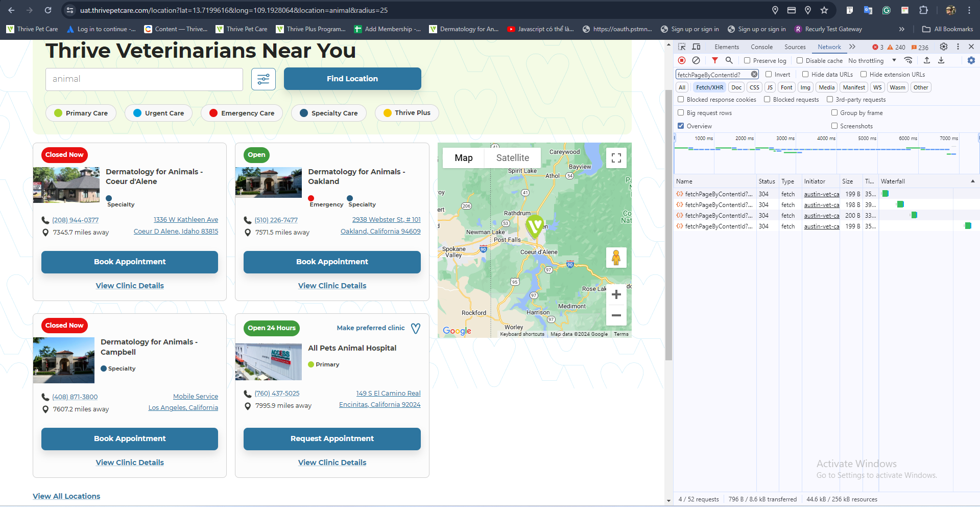Expand hidden bookmarks bar chevron

[x=902, y=29]
